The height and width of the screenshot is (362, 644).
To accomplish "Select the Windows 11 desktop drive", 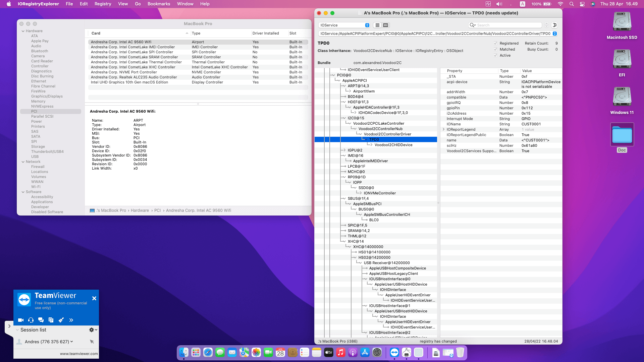I will click(622, 101).
